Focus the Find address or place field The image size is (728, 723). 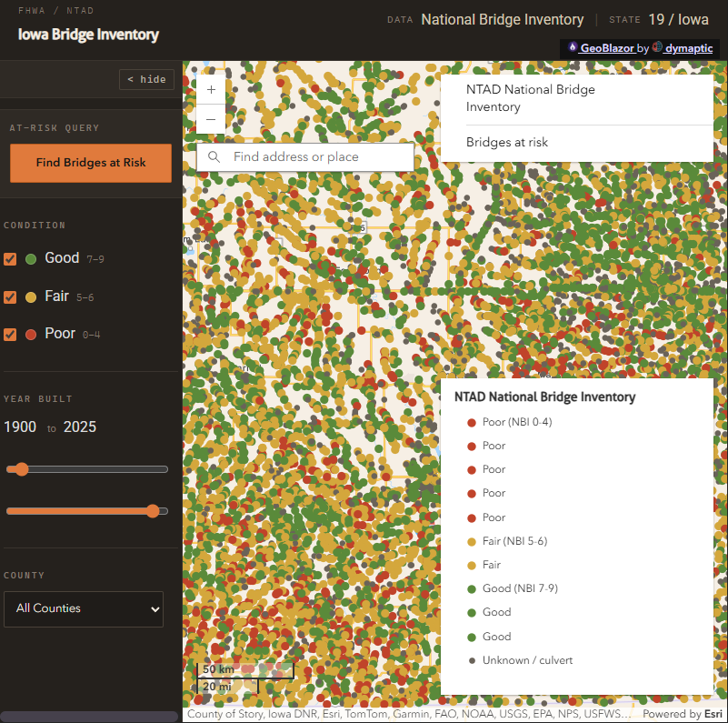(x=305, y=157)
